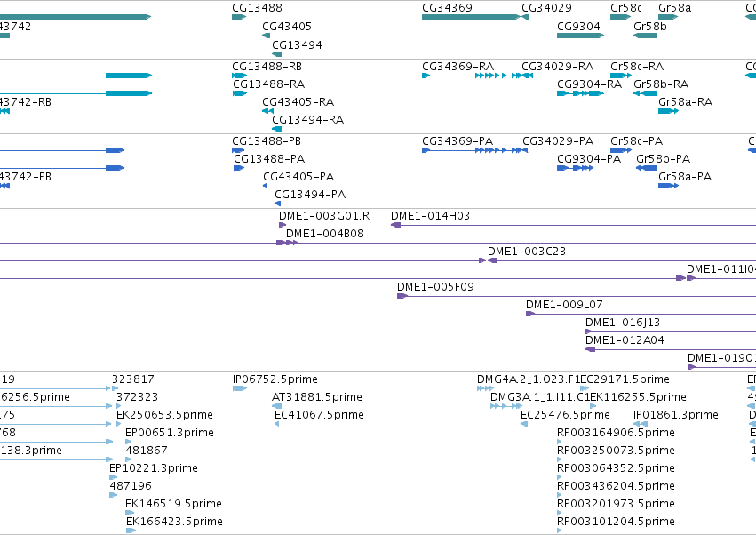Screen dimensions: 756x535
Task: Select protein CG13488-PA
Action: [269, 159]
